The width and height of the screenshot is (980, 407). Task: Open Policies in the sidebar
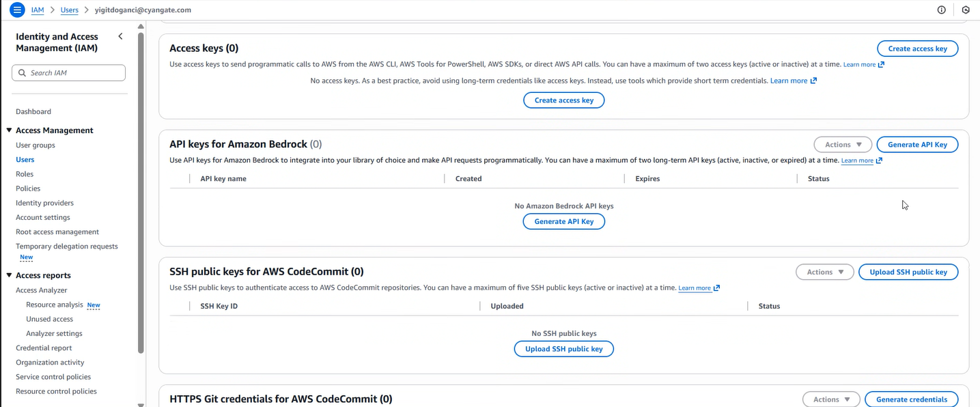click(x=28, y=188)
